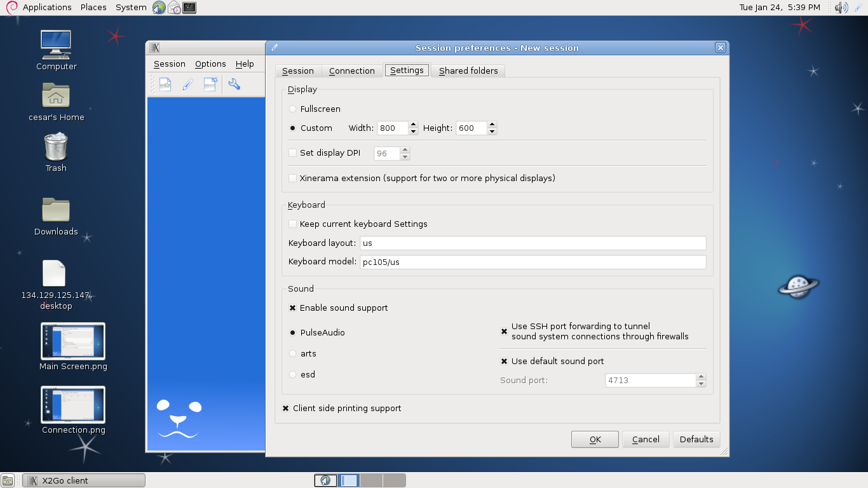Image resolution: width=868 pixels, height=488 pixels.
Task: Switch to the Connection tab
Action: [351, 71]
